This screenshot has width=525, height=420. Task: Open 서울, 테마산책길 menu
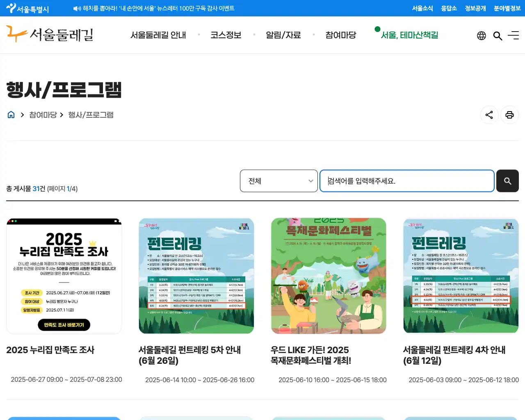[409, 35]
